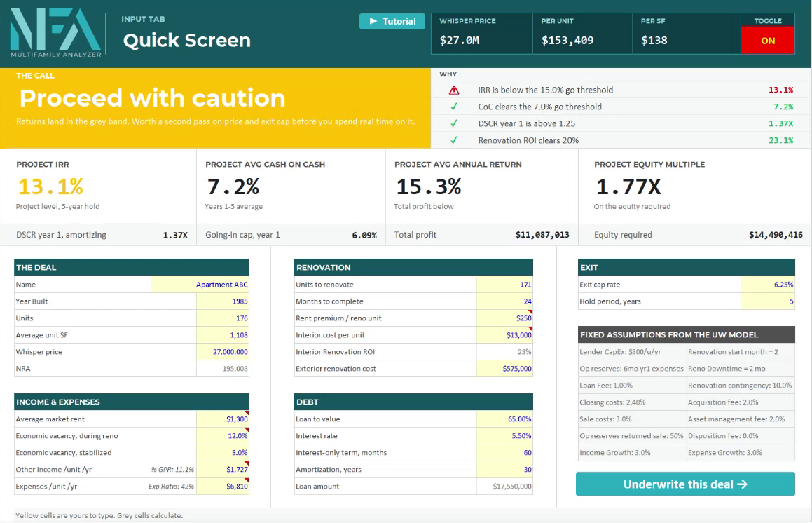Click the 1.37X value in DSCR amortizing row
Screen dimensions: 812x523
176,235
